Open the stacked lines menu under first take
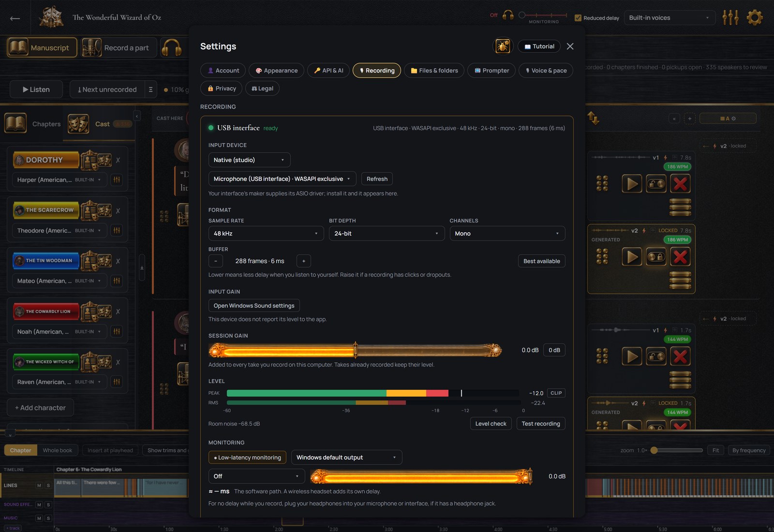The height and width of the screenshot is (532, 774). [x=680, y=207]
